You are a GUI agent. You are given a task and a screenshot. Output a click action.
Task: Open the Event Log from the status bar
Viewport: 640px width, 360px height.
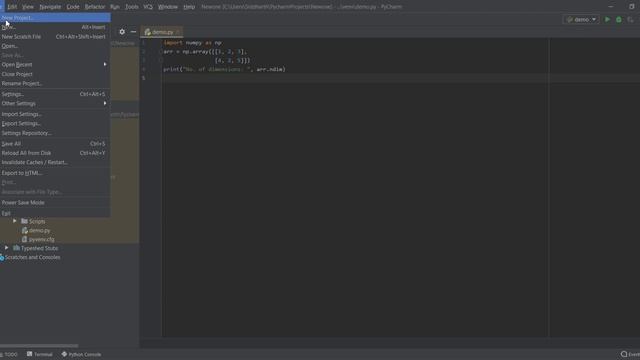pyautogui.click(x=630, y=354)
